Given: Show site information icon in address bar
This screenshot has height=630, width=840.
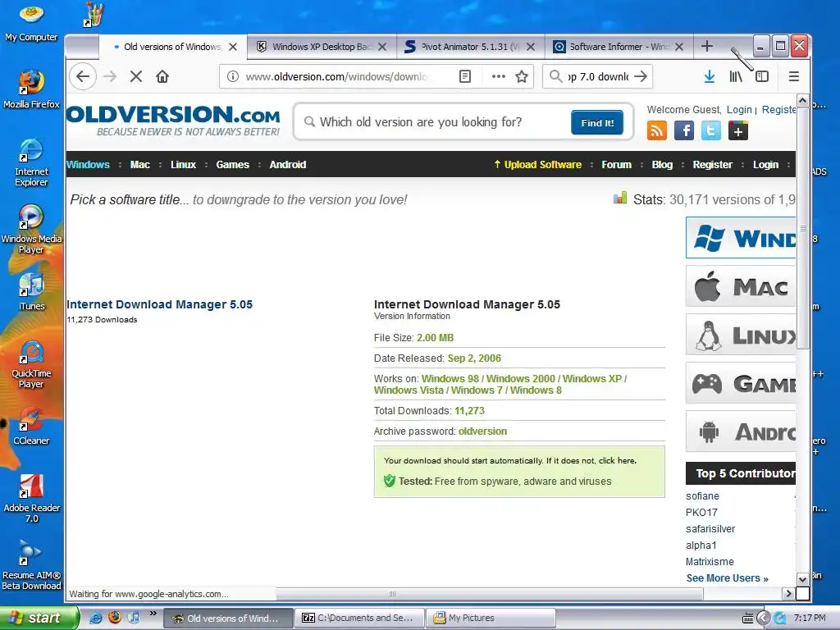Looking at the screenshot, I should click(232, 76).
